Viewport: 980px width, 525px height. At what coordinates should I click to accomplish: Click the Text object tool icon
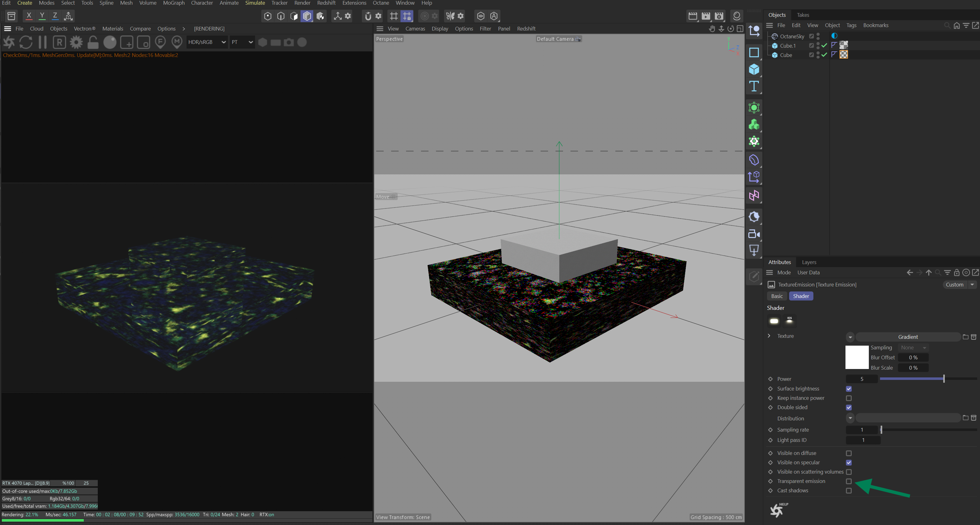[x=754, y=86]
